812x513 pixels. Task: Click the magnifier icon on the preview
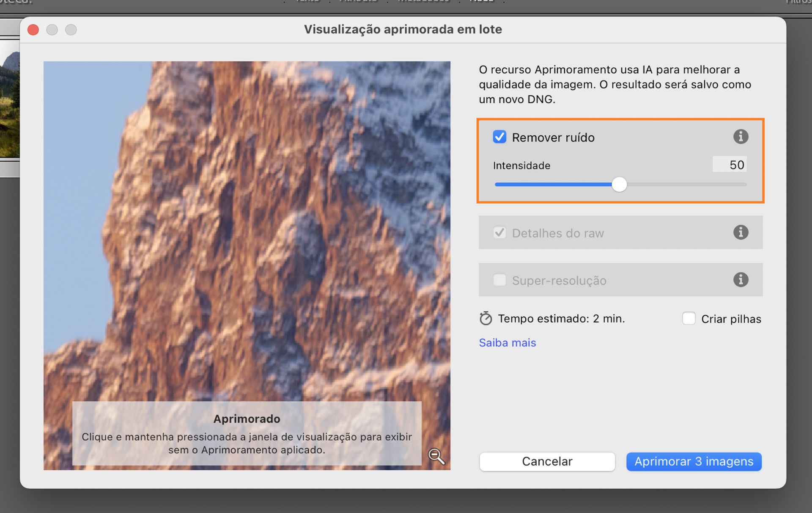(x=436, y=456)
